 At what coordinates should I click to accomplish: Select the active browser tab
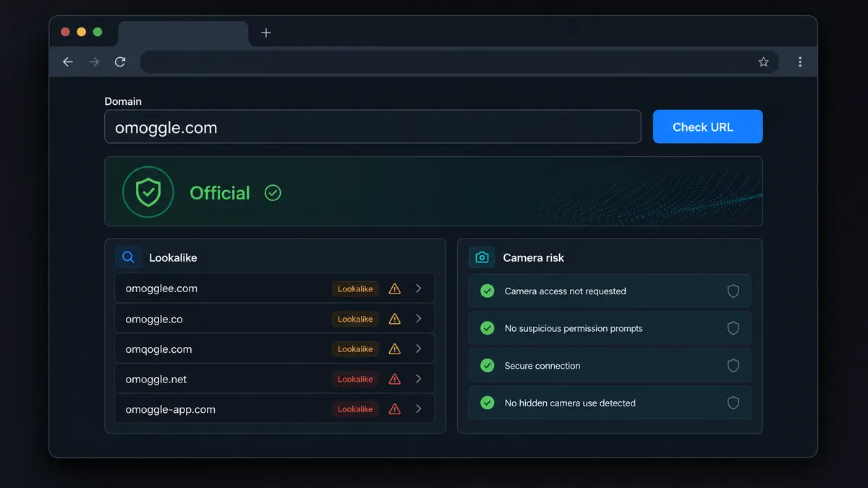coord(183,33)
